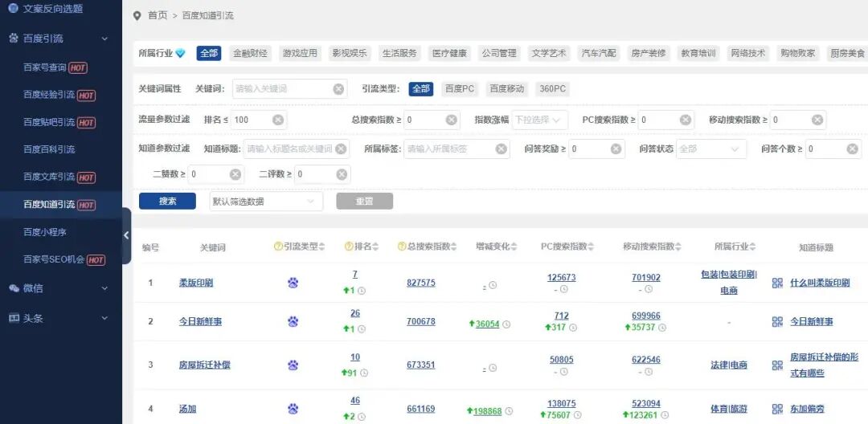This screenshot has width=868, height=424.
Task: Clear the 问答个数 filter value
Action: click(x=853, y=149)
